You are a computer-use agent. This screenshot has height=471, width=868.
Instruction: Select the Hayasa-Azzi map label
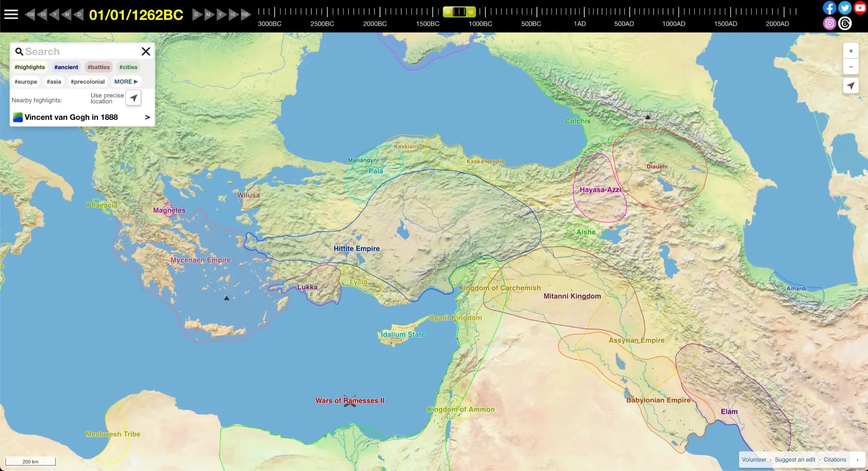tap(600, 190)
